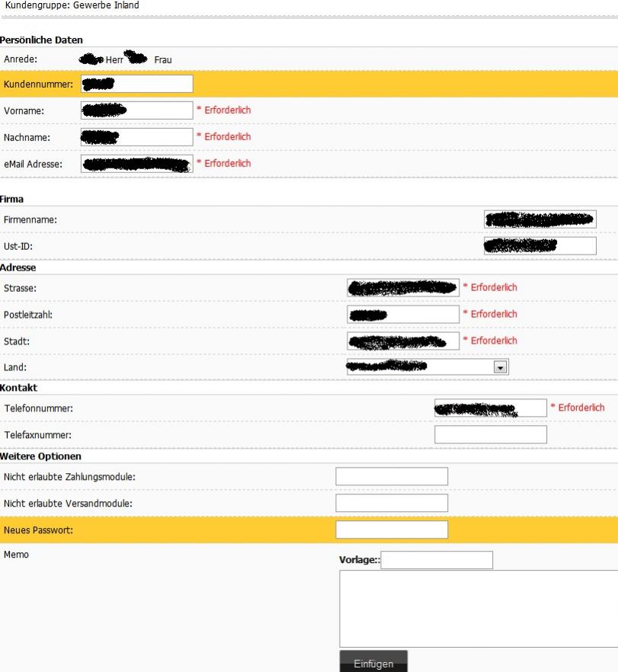
Task: Click the Strasse address field
Action: pyautogui.click(x=403, y=287)
